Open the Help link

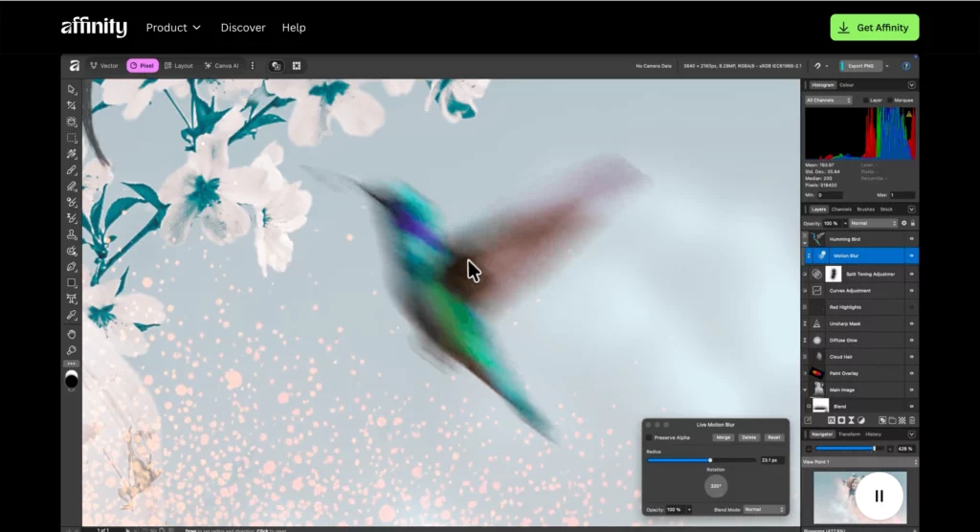tap(294, 28)
